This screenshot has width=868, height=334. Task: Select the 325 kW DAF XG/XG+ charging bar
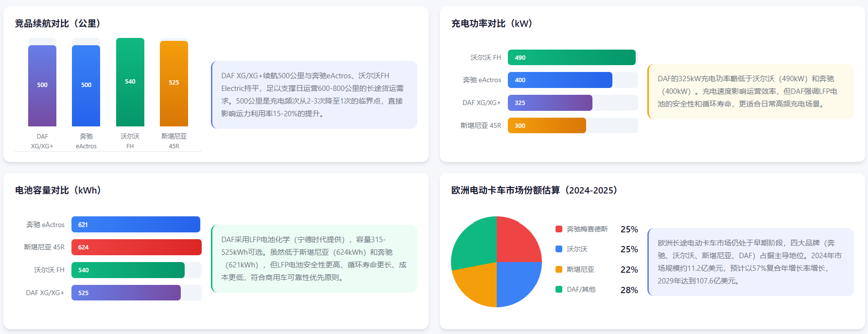tap(550, 103)
